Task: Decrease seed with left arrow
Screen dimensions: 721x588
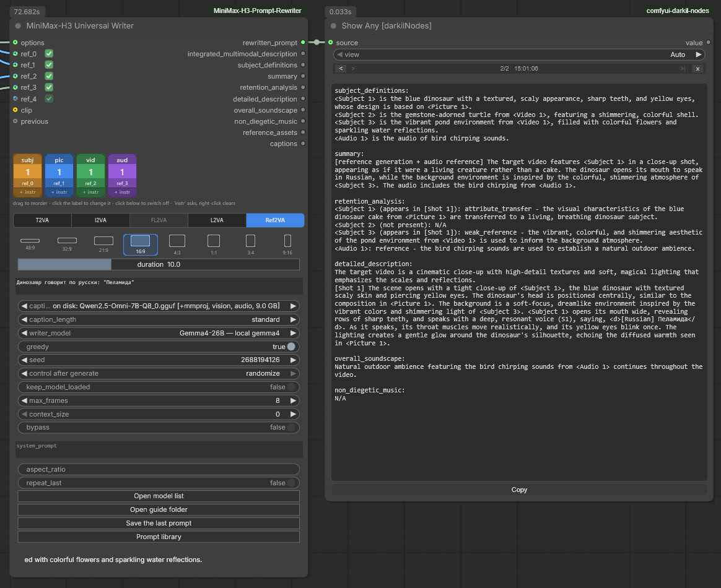Action: point(24,360)
